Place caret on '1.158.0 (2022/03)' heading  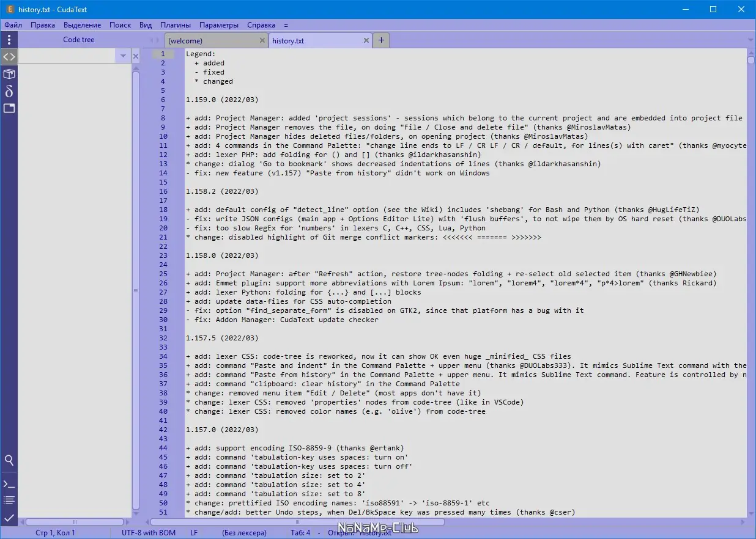click(x=222, y=255)
